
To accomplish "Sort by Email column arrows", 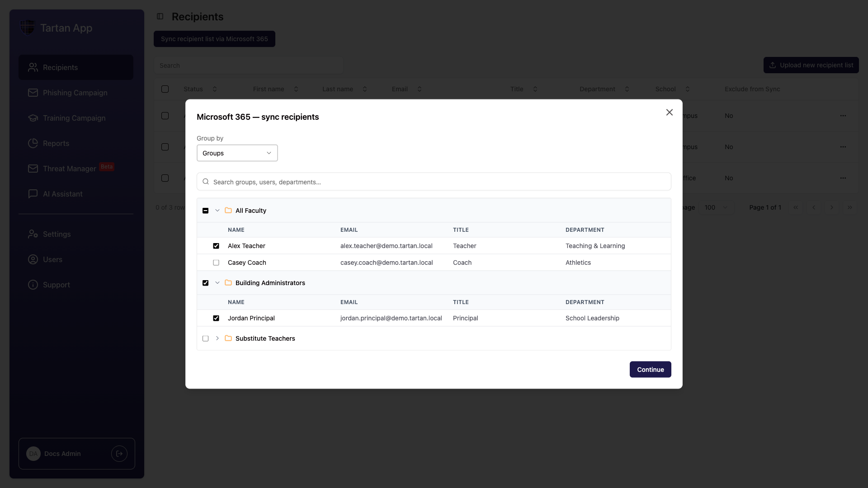I will tap(420, 89).
